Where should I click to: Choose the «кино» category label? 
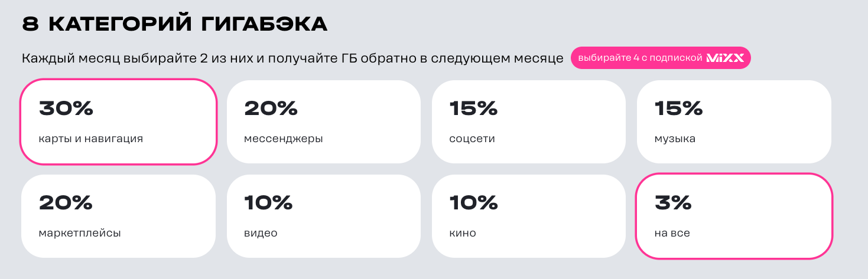[463, 233]
